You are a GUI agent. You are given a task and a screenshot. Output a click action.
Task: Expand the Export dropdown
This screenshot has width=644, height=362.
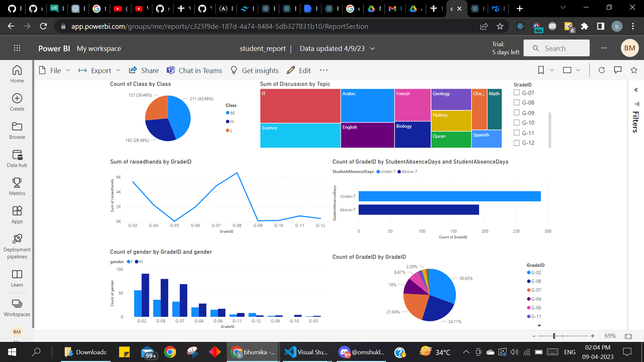point(118,70)
